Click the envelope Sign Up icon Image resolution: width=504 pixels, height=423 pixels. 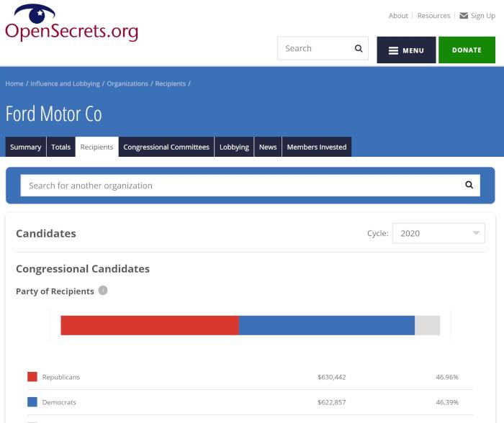pyautogui.click(x=464, y=16)
